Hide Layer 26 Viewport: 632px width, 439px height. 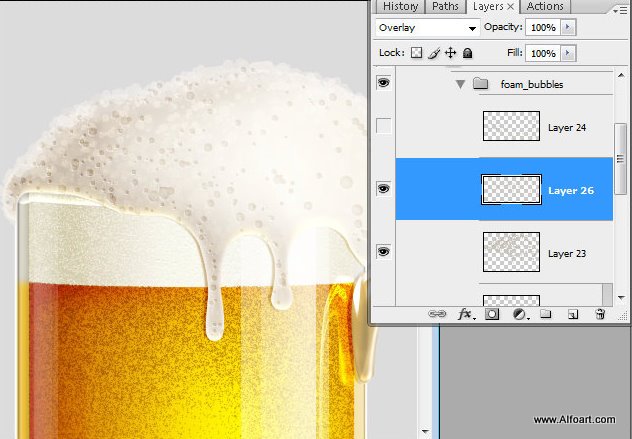[x=383, y=189]
